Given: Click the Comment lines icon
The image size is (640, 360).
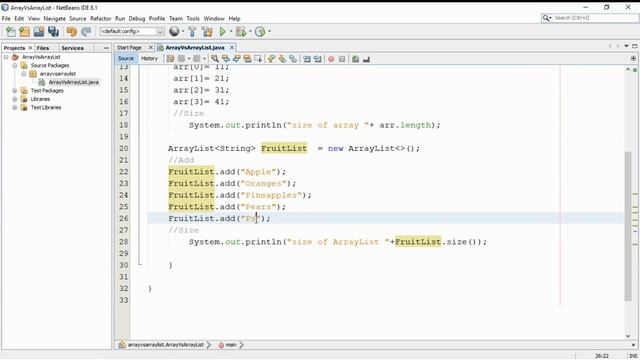Looking at the screenshot, I should pyautogui.click(x=356, y=59).
